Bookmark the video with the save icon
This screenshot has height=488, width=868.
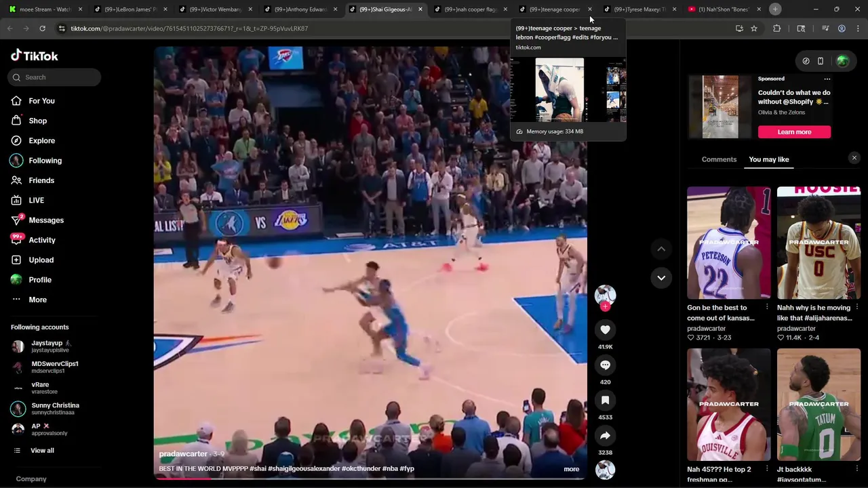pos(605,400)
